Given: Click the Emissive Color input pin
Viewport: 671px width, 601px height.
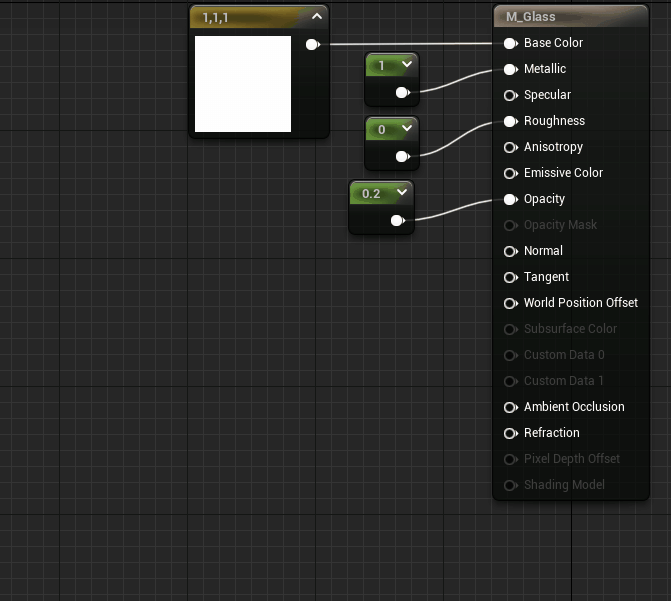Looking at the screenshot, I should (511, 173).
